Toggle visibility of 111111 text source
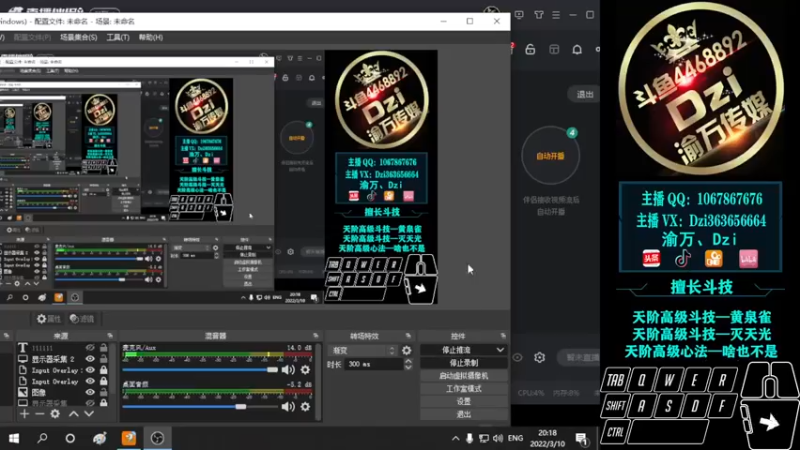The height and width of the screenshot is (450, 800). click(90, 348)
